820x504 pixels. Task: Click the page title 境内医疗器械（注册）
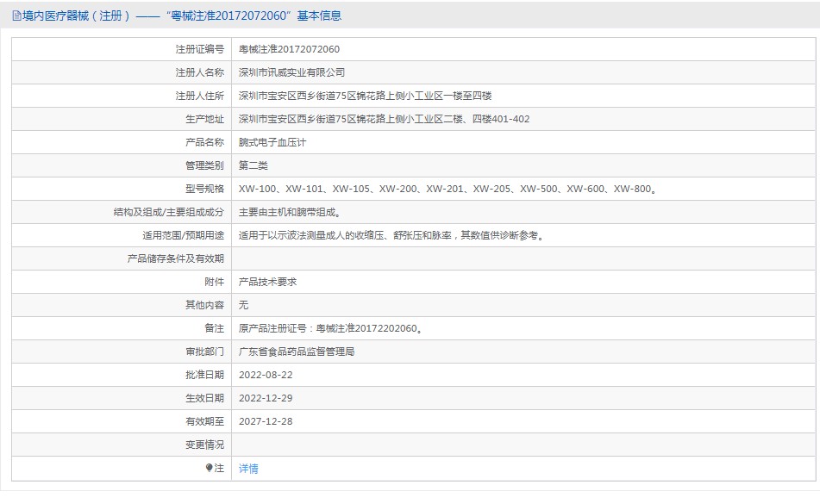76,16
